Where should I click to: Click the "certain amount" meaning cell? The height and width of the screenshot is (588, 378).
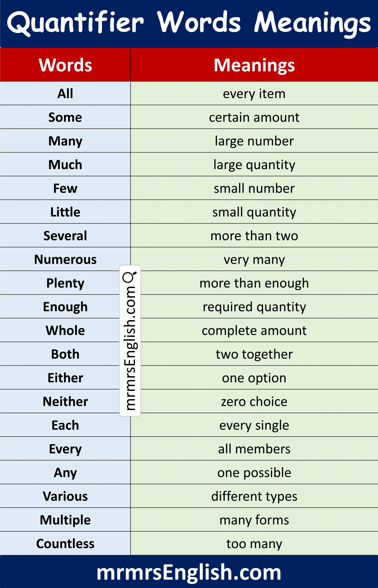(254, 117)
